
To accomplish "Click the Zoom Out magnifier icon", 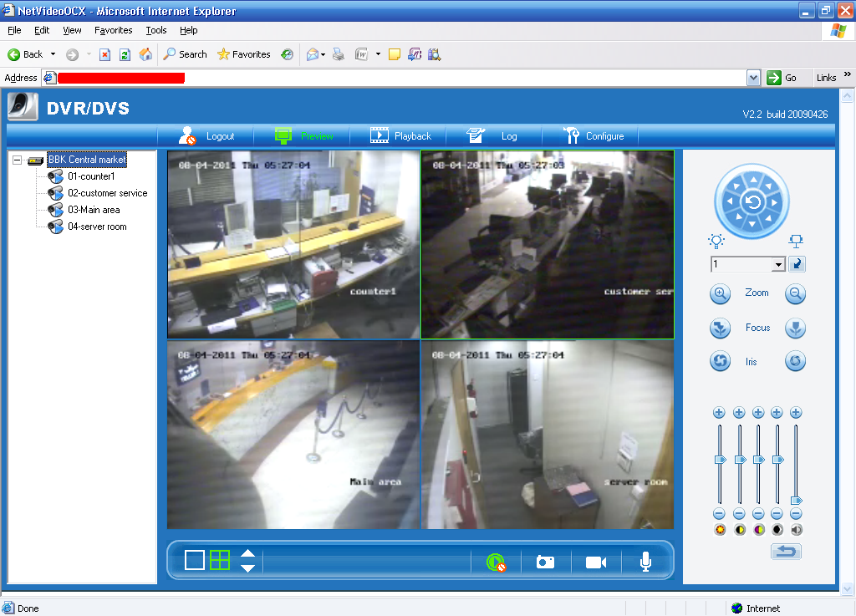I will [795, 293].
